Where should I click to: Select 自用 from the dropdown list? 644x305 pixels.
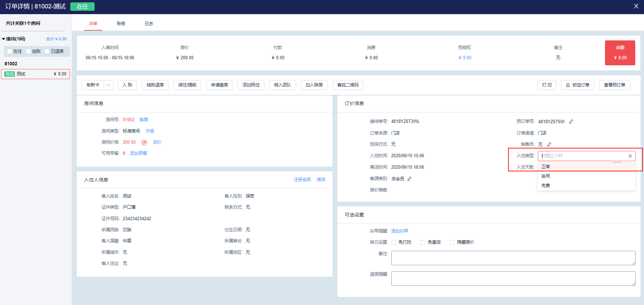pos(586,176)
